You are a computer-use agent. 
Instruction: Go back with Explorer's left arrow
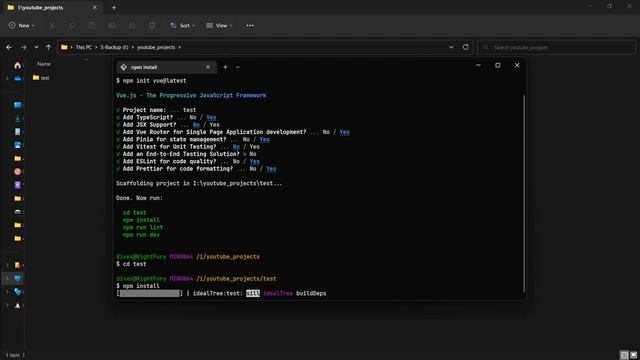point(9,47)
